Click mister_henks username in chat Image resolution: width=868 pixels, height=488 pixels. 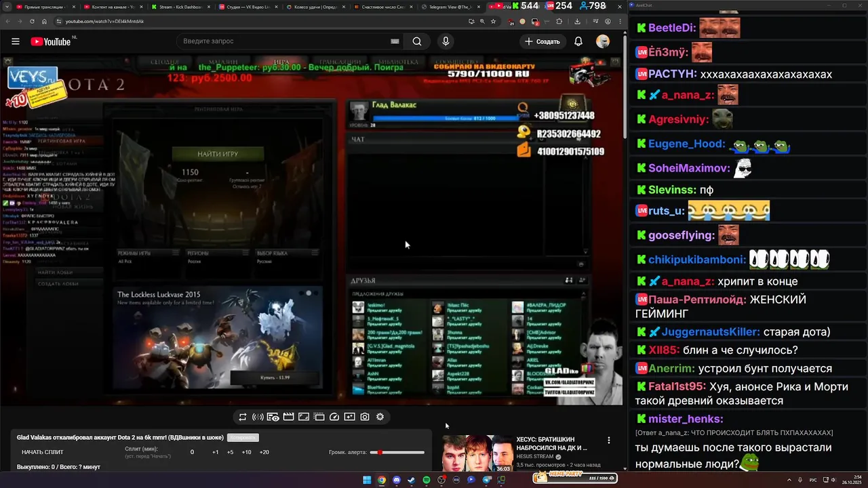686,420
